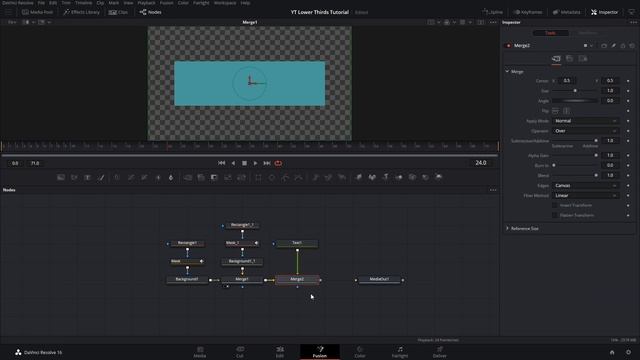Expand the Reference Size section
Viewport: 640px width, 360px height.
pyautogui.click(x=507, y=229)
